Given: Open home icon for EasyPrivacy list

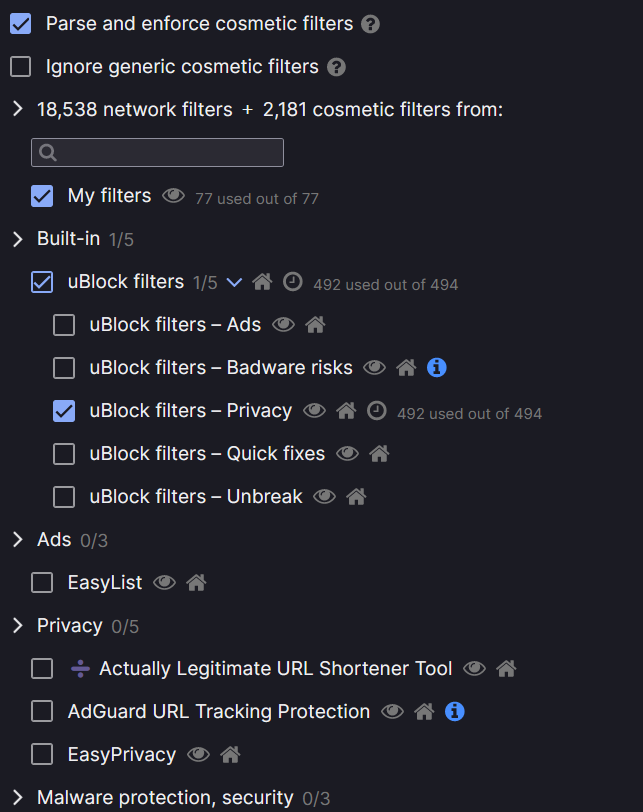Looking at the screenshot, I should (x=230, y=755).
